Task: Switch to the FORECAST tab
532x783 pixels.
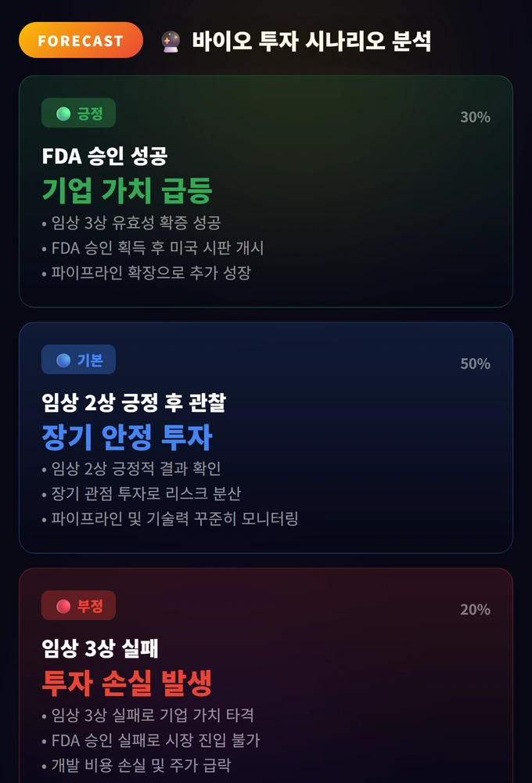Action: 81,40
